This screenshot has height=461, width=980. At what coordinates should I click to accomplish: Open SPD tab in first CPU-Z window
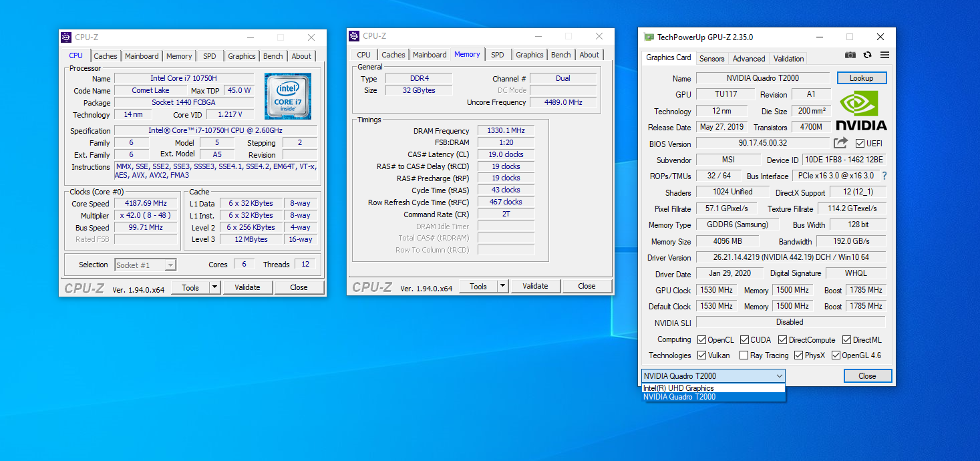tap(210, 56)
